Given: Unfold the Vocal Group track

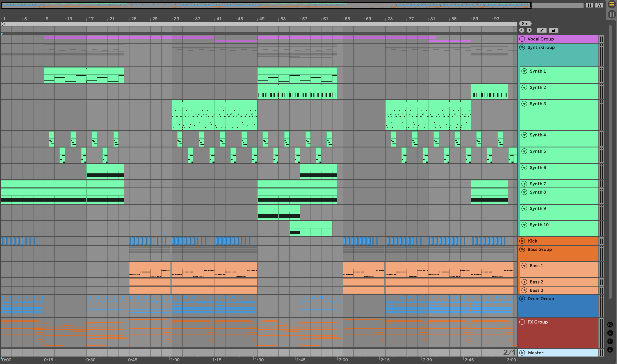Looking at the screenshot, I should (522, 39).
